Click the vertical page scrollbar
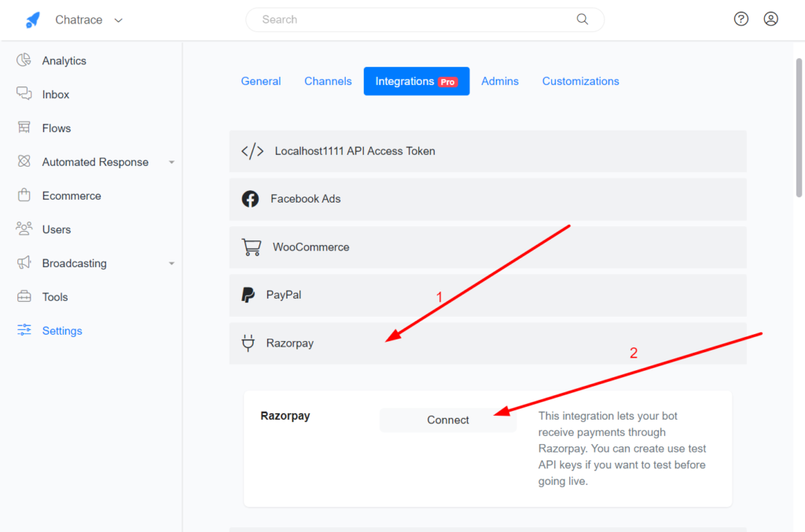The image size is (805, 532). pos(799,127)
